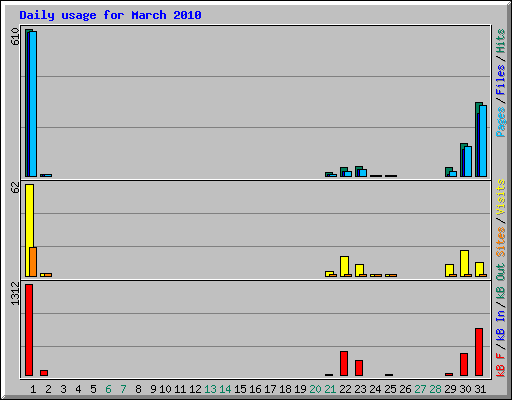
Task: Select the red kB bar for day 23
Action: click(359, 368)
